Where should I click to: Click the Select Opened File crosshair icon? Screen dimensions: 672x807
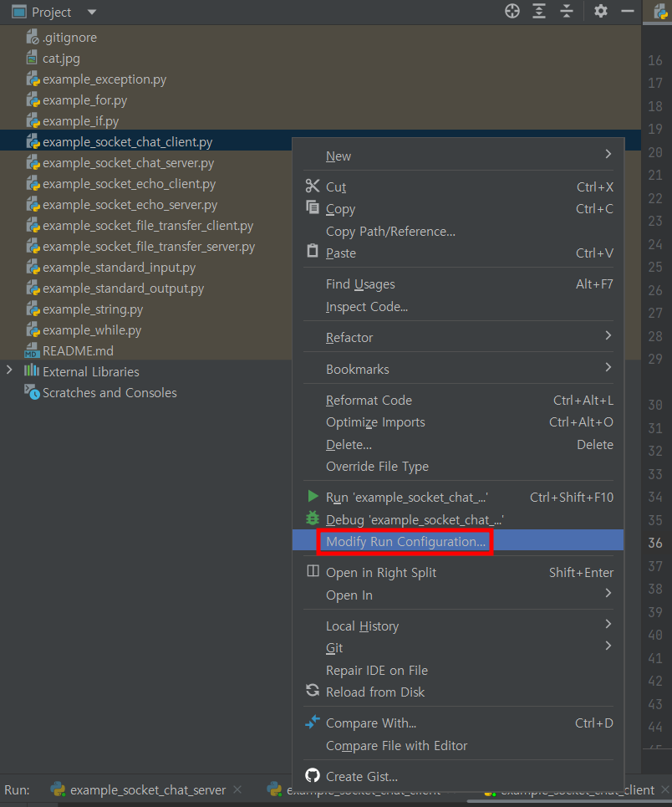(512, 11)
